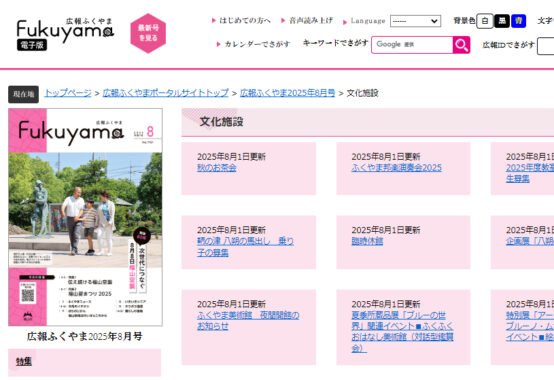This screenshot has height=380, width=554.
Task: Open the 秋のお茶会 article
Action: 217,168
